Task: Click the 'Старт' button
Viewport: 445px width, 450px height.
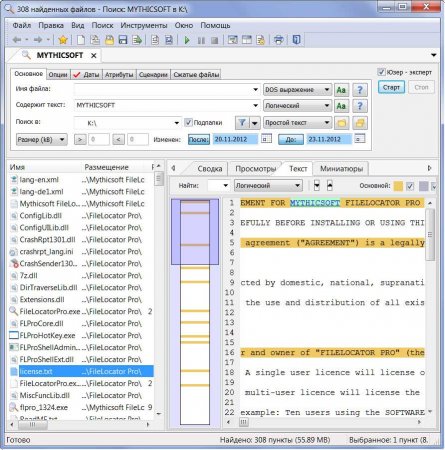Action: click(x=391, y=87)
